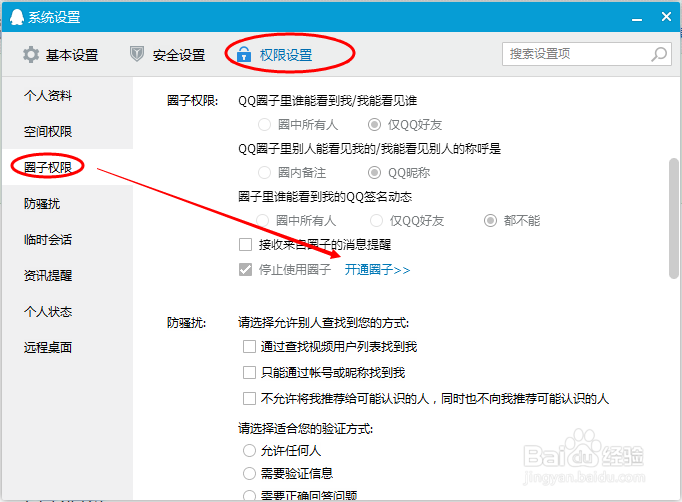Show 个人状态 settings
The width and height of the screenshot is (682, 502).
click(x=48, y=311)
